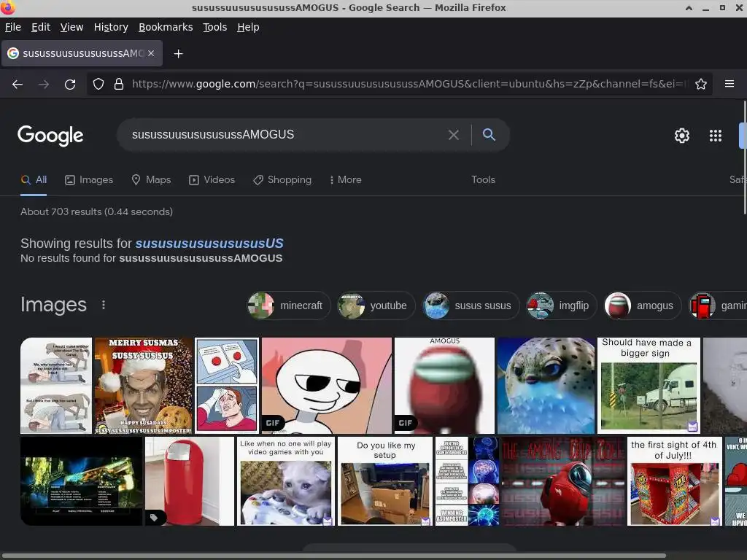Open the cartoon smirking face GIF

[x=327, y=386]
